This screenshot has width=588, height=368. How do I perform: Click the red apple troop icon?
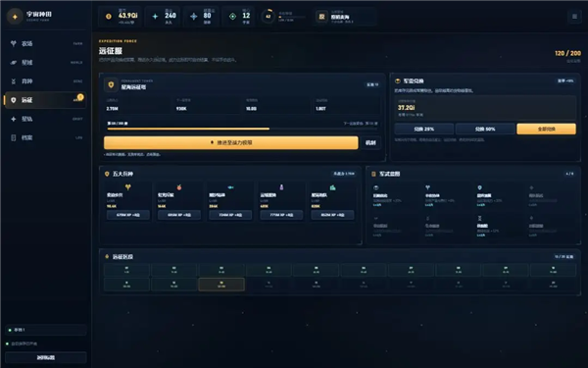click(179, 187)
